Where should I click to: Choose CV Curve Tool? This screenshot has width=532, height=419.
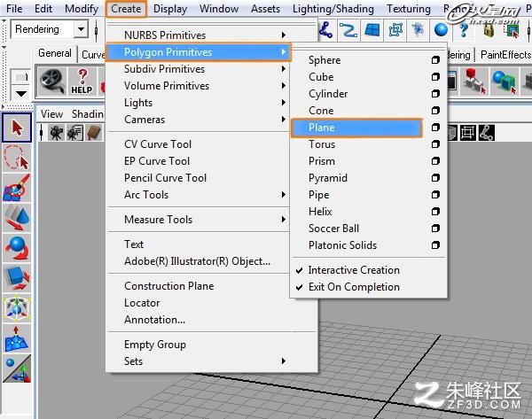point(158,144)
